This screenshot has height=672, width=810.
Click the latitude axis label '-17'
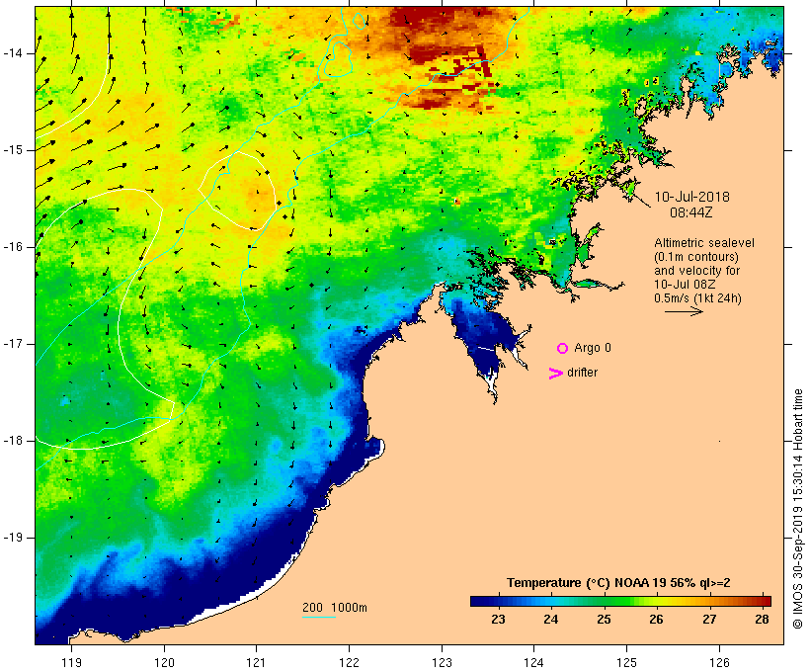(x=12, y=344)
